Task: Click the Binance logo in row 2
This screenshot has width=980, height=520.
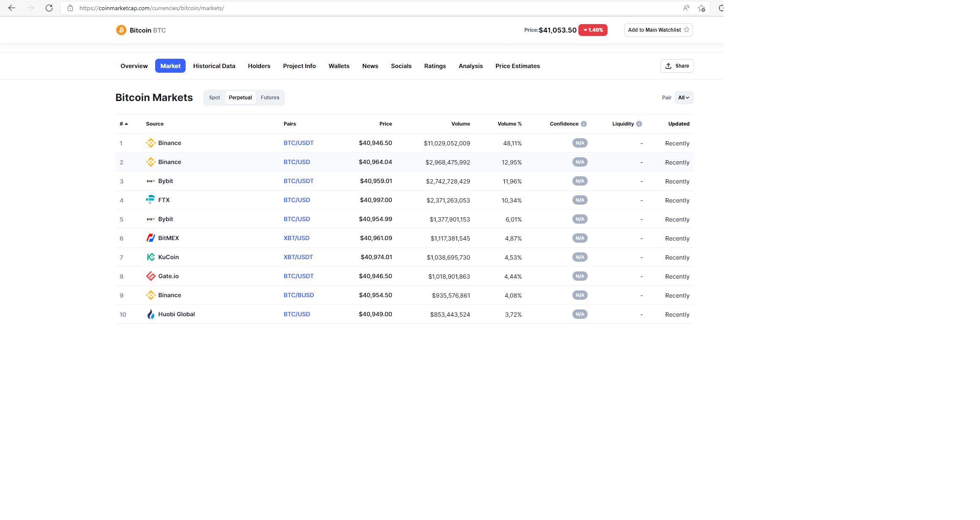Action: pos(151,162)
